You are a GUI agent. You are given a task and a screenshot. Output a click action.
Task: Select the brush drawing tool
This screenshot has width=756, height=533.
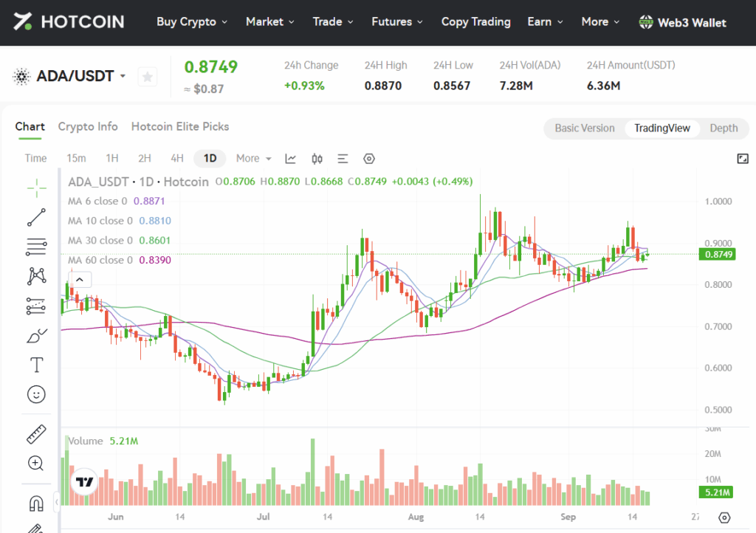(x=37, y=335)
